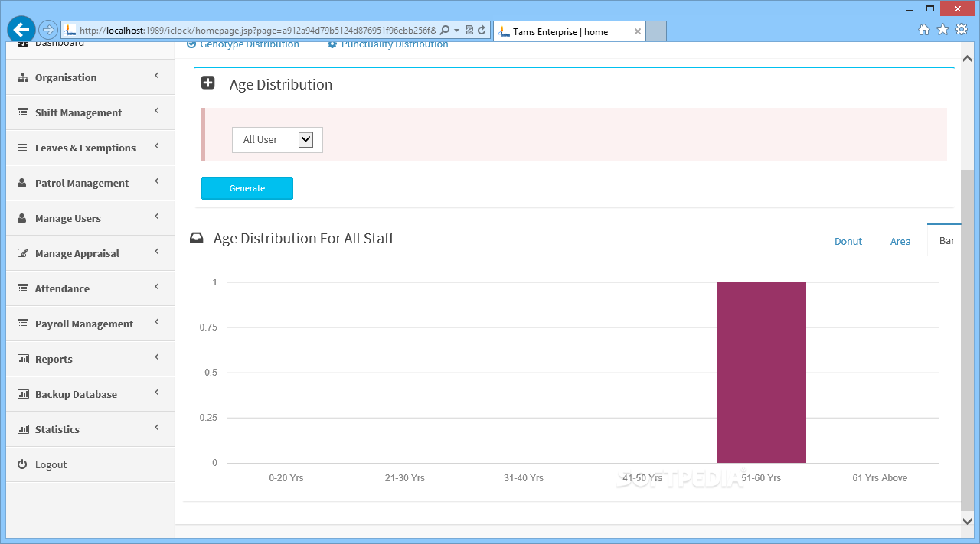Image resolution: width=980 pixels, height=544 pixels.
Task: Click the inbox icon beside Age Distribution For All Staff
Action: [197, 238]
